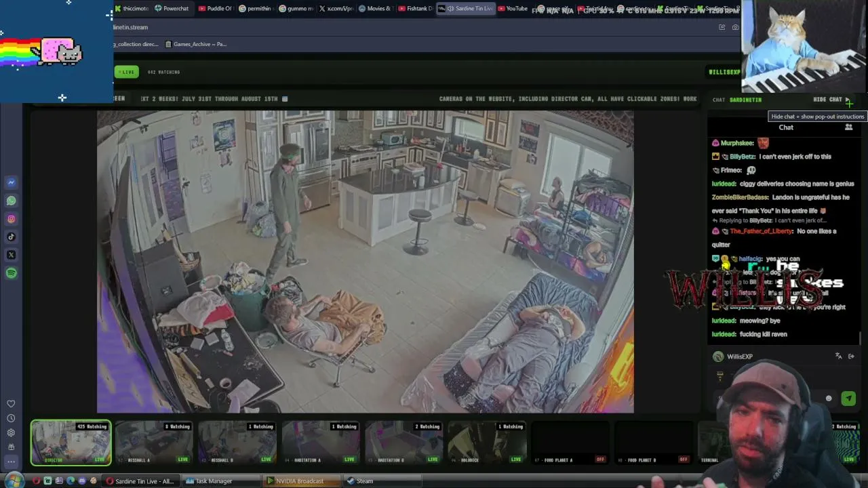868x488 pixels.
Task: Click username The_Father_of_Liberty in chat
Action: pos(762,231)
